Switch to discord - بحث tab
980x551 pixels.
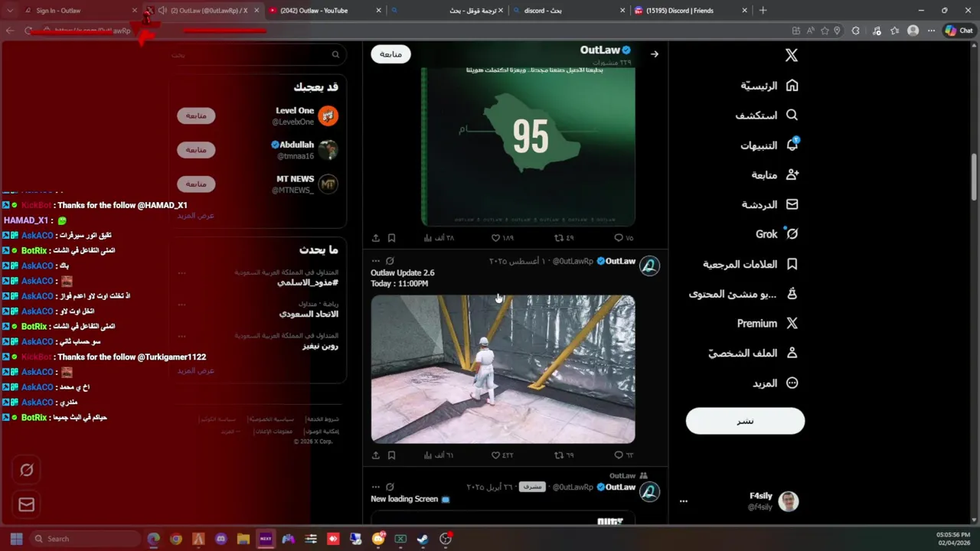pos(569,11)
